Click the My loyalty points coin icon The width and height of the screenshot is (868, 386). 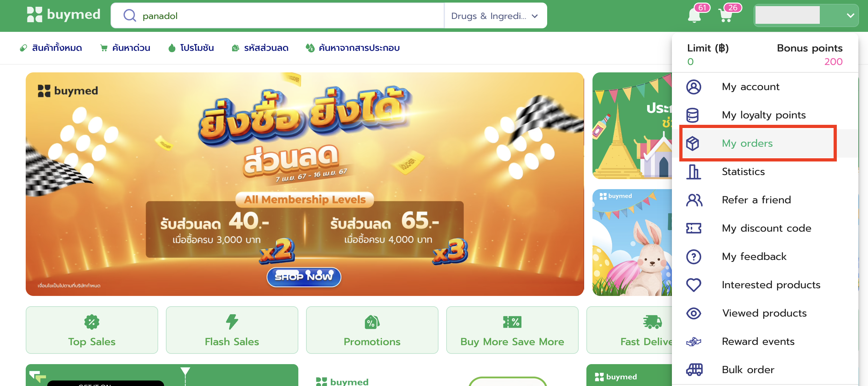[693, 115]
